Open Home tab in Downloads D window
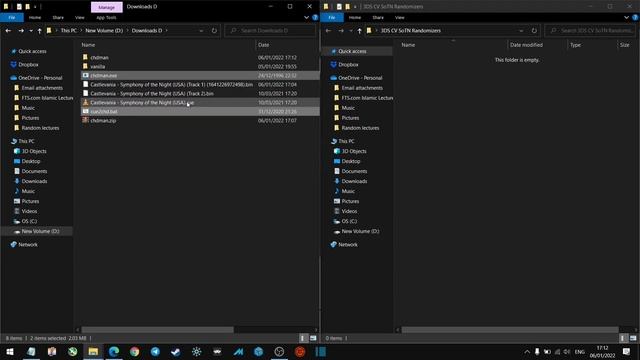The height and width of the screenshot is (360, 640). (x=35, y=18)
